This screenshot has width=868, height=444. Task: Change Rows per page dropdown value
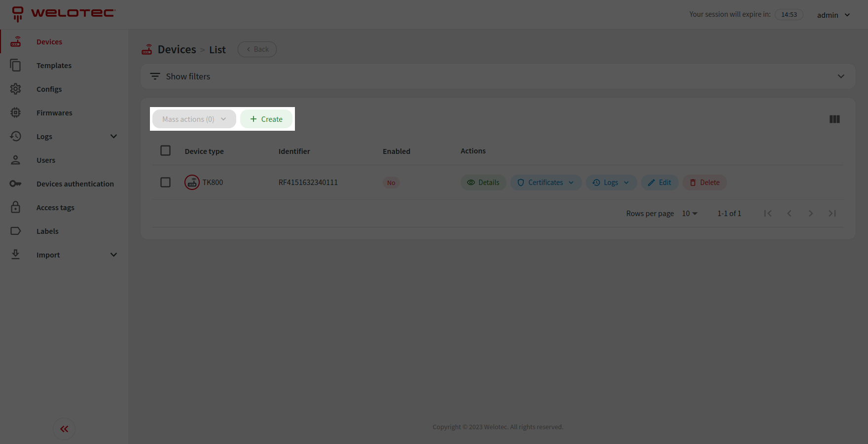tap(689, 213)
